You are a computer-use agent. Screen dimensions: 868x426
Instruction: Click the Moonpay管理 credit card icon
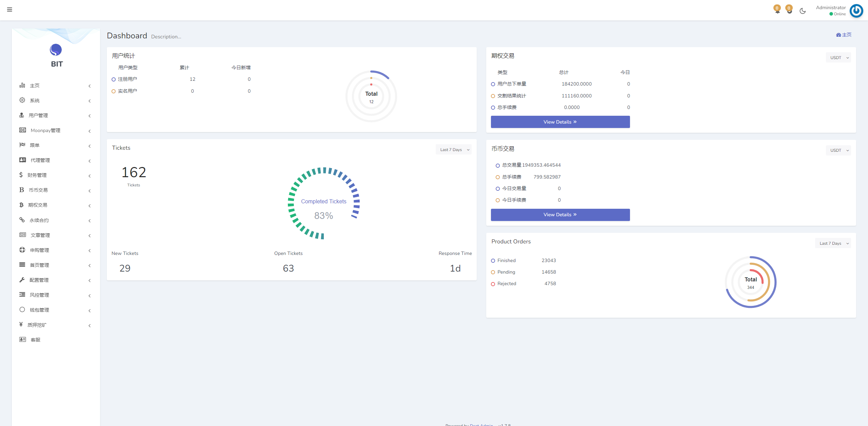click(23, 130)
